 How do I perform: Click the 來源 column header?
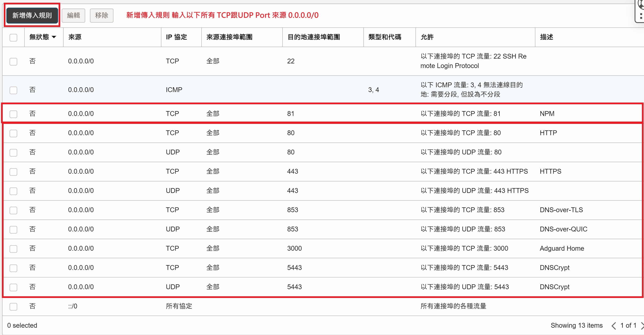[75, 37]
